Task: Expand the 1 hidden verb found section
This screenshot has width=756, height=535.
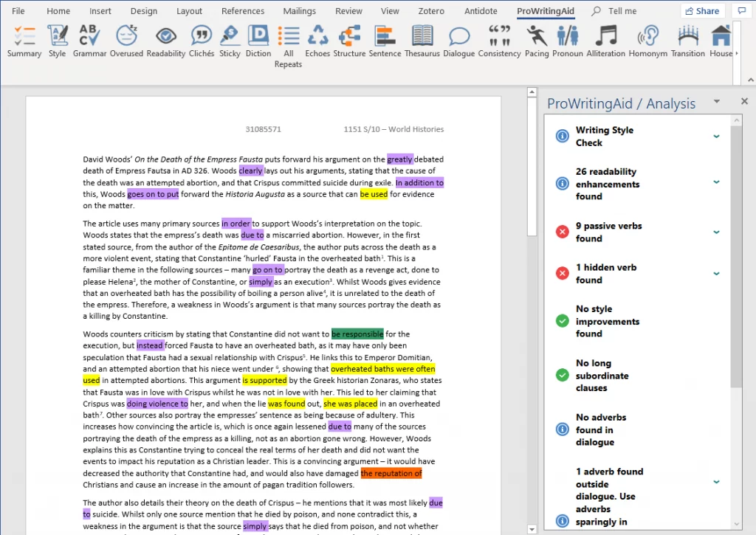Action: [716, 274]
